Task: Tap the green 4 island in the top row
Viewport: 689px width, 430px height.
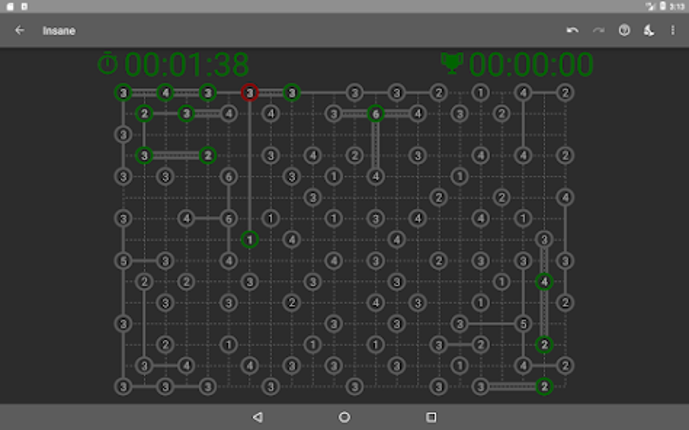Action: (165, 93)
